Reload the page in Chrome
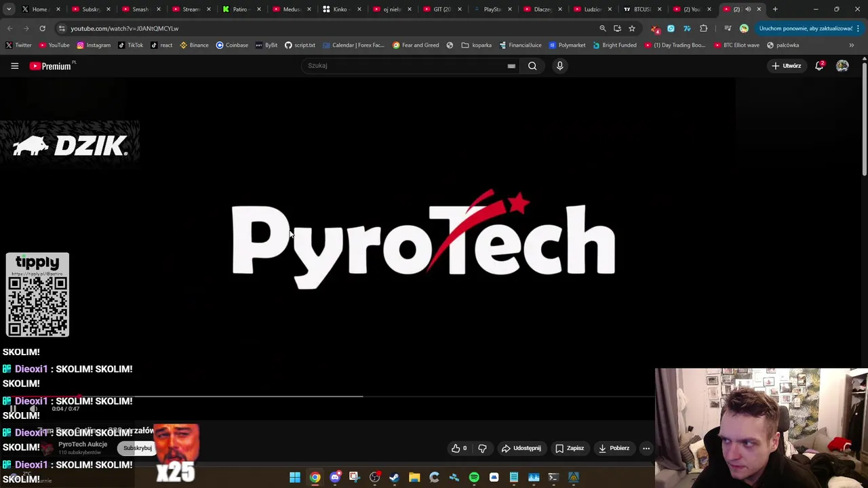Screen dimensions: 868x488 coord(42,28)
